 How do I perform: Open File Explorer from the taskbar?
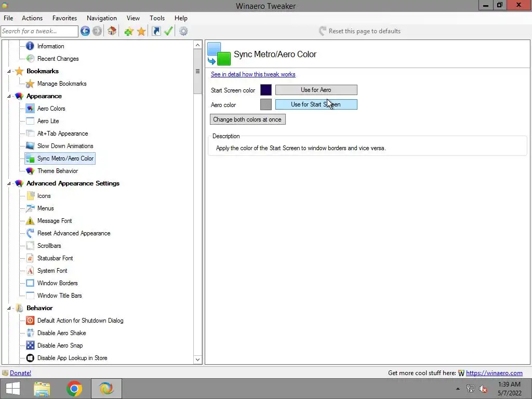[x=42, y=389]
